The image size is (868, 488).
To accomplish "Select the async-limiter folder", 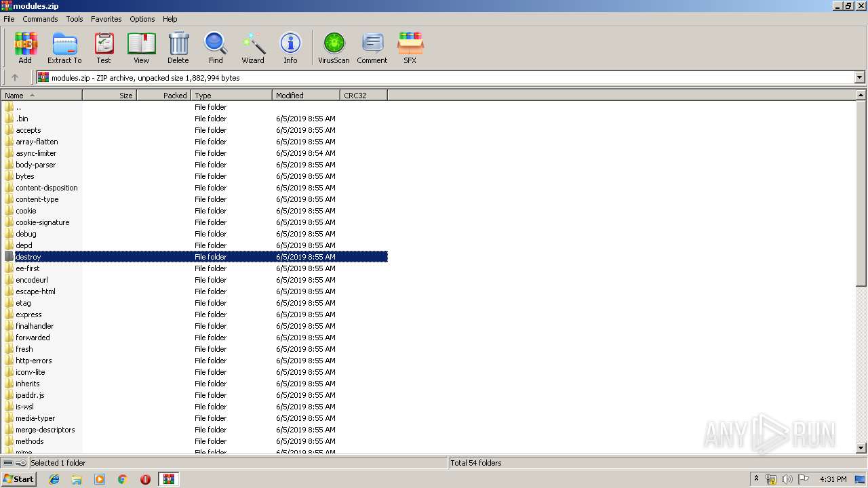I will pos(195,153).
